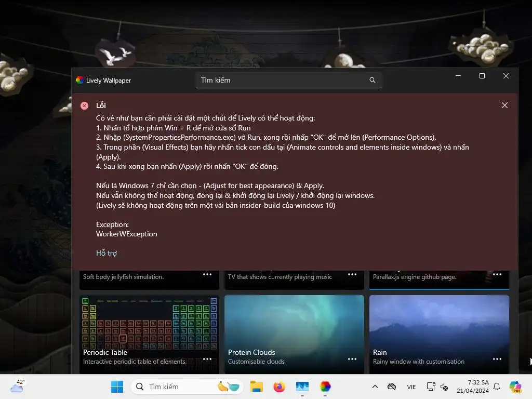Launch Firefox from the taskbar
The height and width of the screenshot is (399, 532).
point(279,387)
